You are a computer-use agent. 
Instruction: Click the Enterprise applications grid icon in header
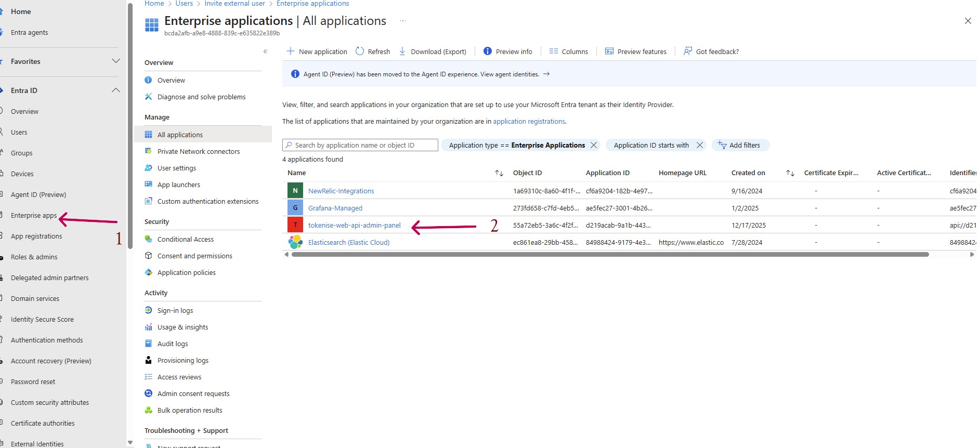pyautogui.click(x=152, y=25)
